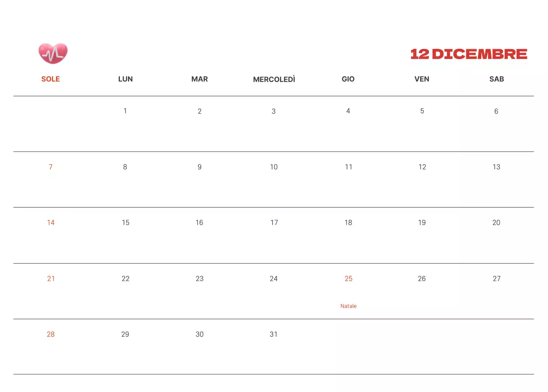Select date 27 on Saturday

tap(496, 279)
